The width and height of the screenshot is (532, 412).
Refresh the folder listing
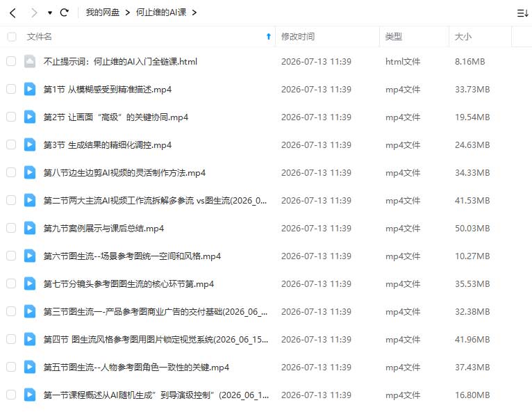[64, 13]
